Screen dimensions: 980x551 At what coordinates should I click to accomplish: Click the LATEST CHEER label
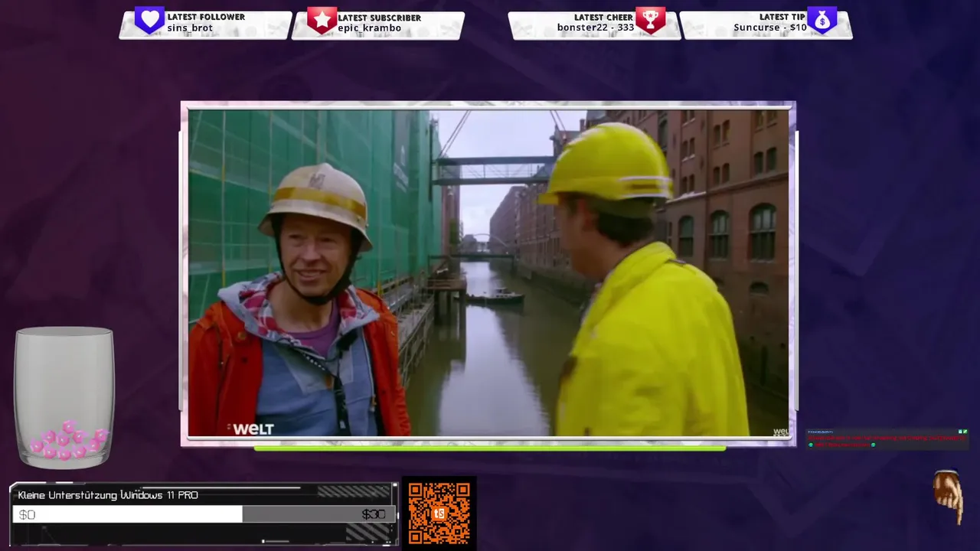tap(603, 17)
